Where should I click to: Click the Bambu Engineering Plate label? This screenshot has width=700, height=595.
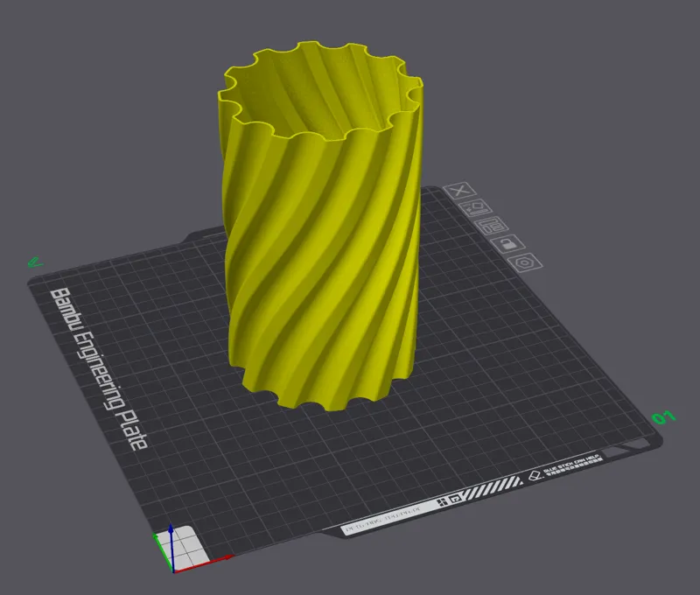[98, 368]
